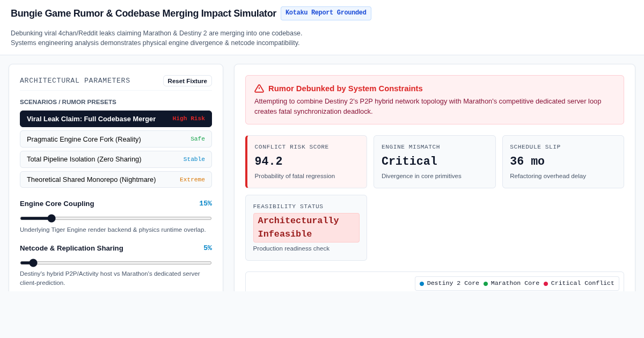Select Pragmatic Engine Core Fork (Reality) preset
The image size is (644, 338).
[116, 139]
